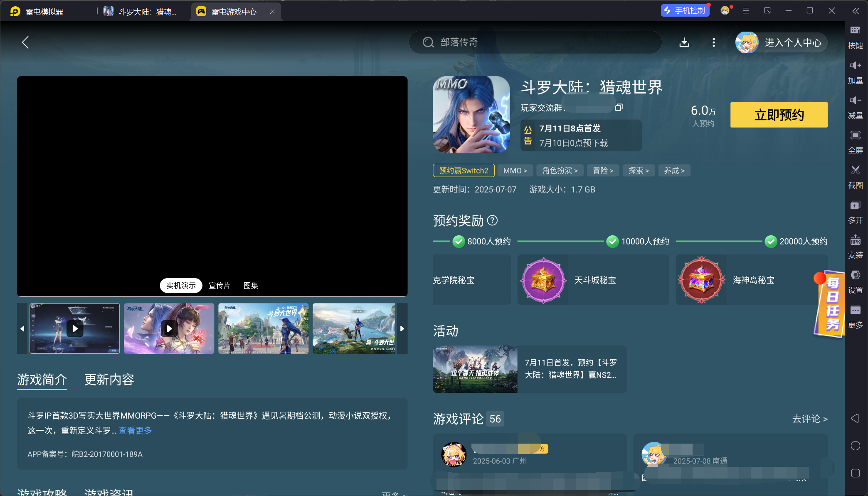Image resolution: width=868 pixels, height=496 pixels.
Task: Switch to the 游戏简介 tab
Action: [42, 380]
